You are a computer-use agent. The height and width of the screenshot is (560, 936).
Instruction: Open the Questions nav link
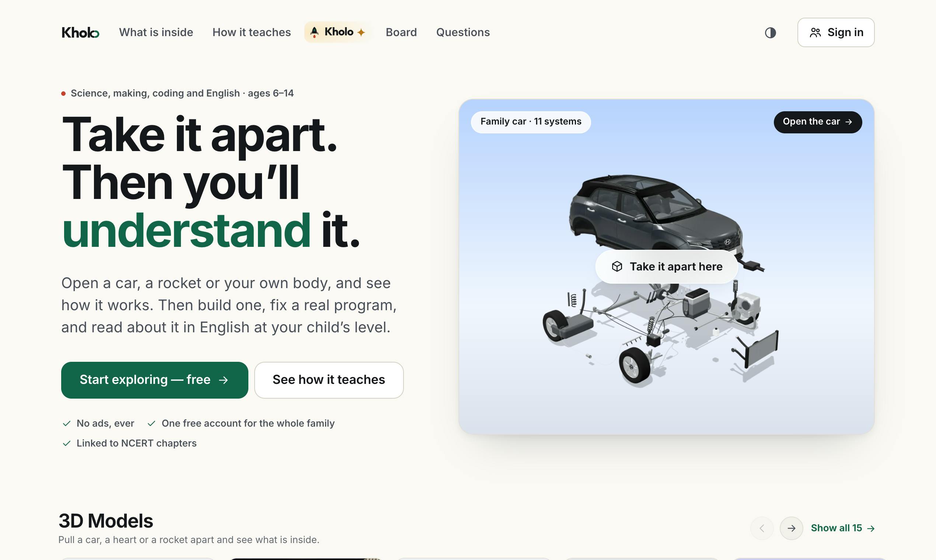pyautogui.click(x=463, y=32)
